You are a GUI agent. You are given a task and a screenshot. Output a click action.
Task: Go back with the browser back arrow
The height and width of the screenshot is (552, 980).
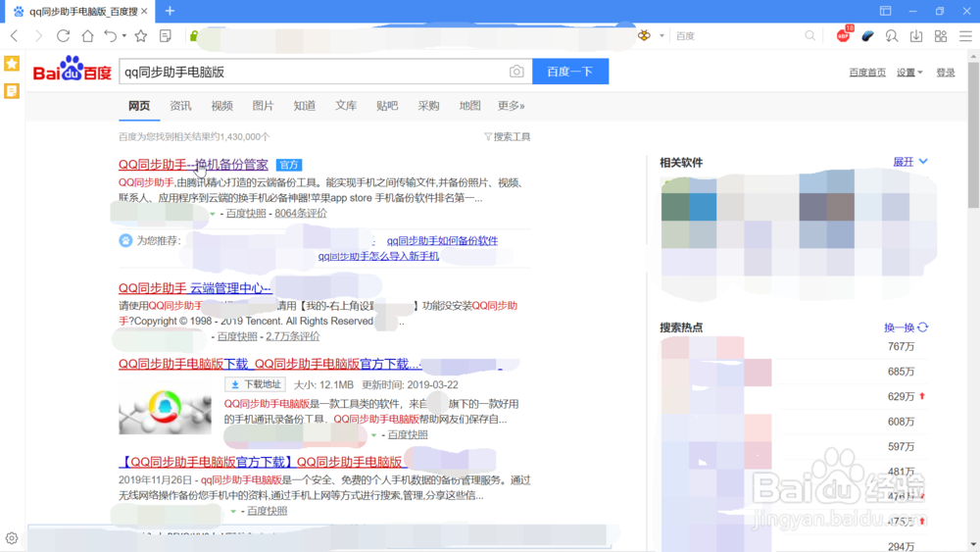pos(15,35)
